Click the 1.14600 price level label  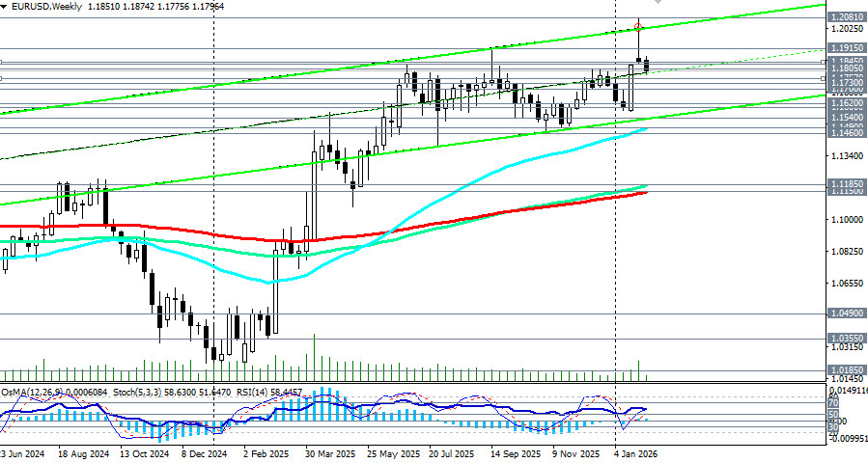click(x=847, y=134)
